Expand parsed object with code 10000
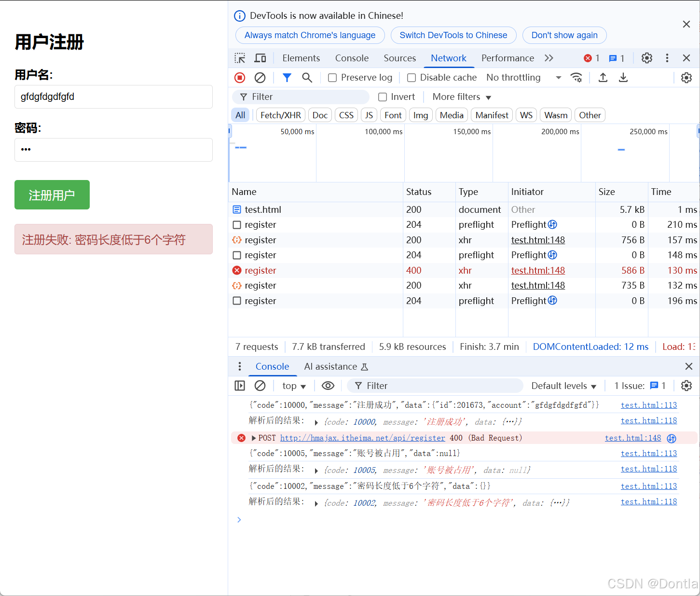The width and height of the screenshot is (700, 596). click(316, 422)
